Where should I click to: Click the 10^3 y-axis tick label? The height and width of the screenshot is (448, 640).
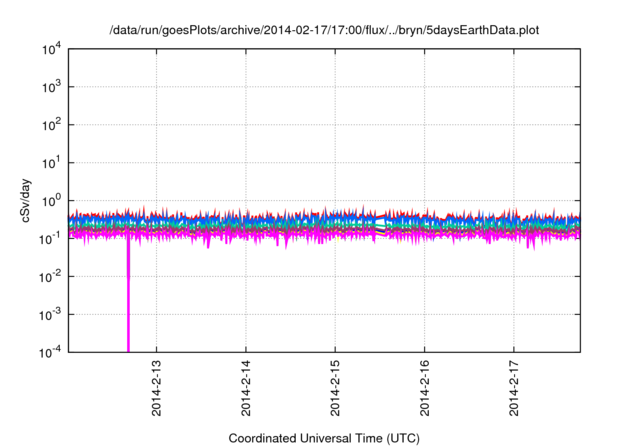click(x=51, y=87)
